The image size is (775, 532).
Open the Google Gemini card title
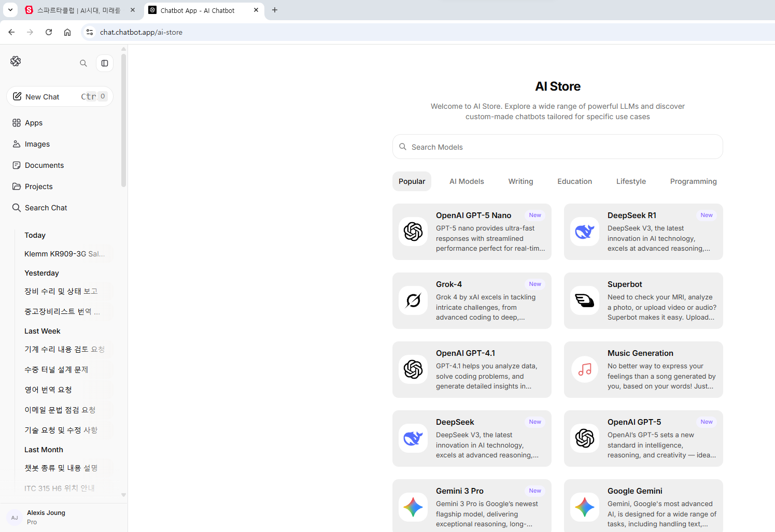click(x=635, y=491)
